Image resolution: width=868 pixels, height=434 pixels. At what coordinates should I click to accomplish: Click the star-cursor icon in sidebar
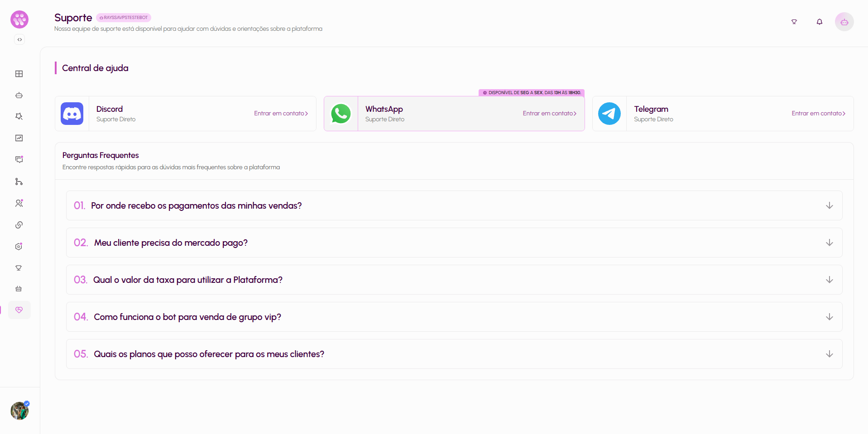coord(19,116)
